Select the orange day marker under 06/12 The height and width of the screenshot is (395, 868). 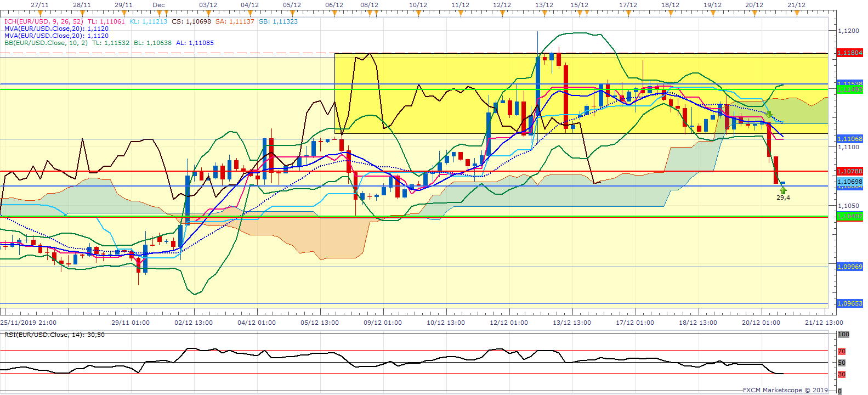point(334,12)
